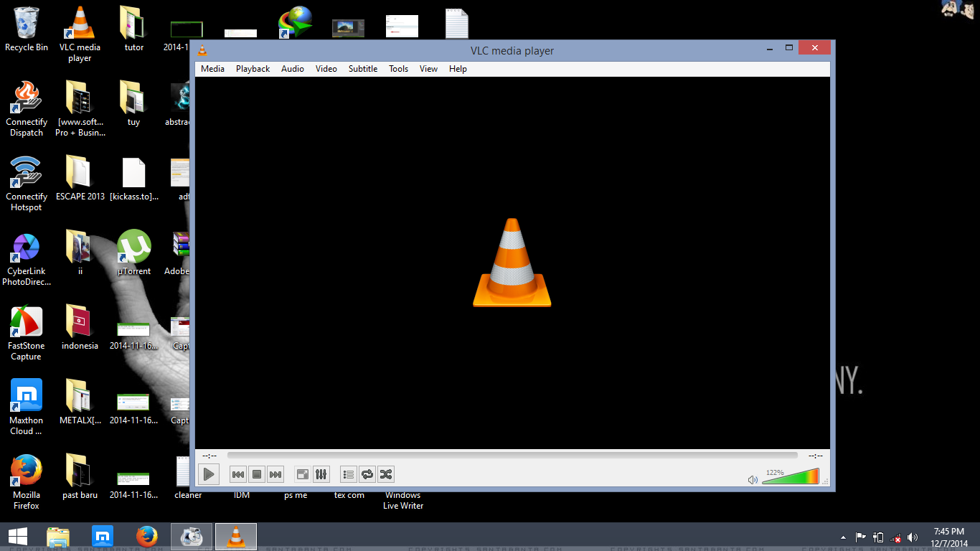Select the [kickass.to] file on desktop
The width and height of the screenshot is (980, 551).
point(133,178)
